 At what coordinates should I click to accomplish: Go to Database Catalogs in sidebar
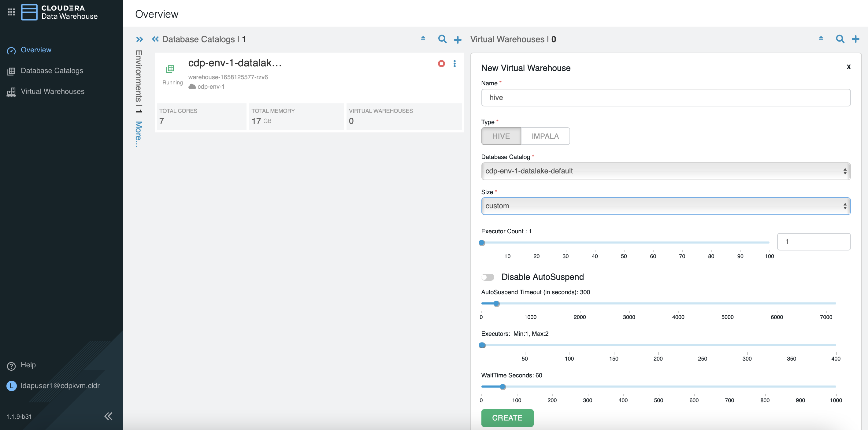point(52,71)
